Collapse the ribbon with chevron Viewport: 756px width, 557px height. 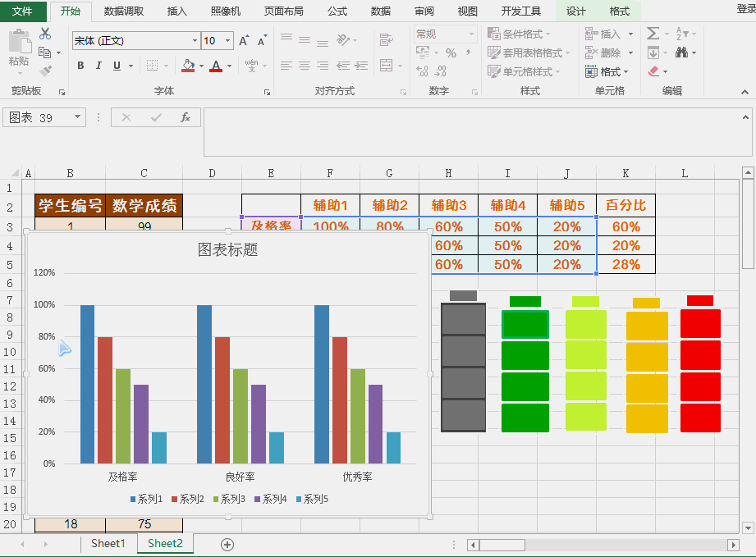745,92
